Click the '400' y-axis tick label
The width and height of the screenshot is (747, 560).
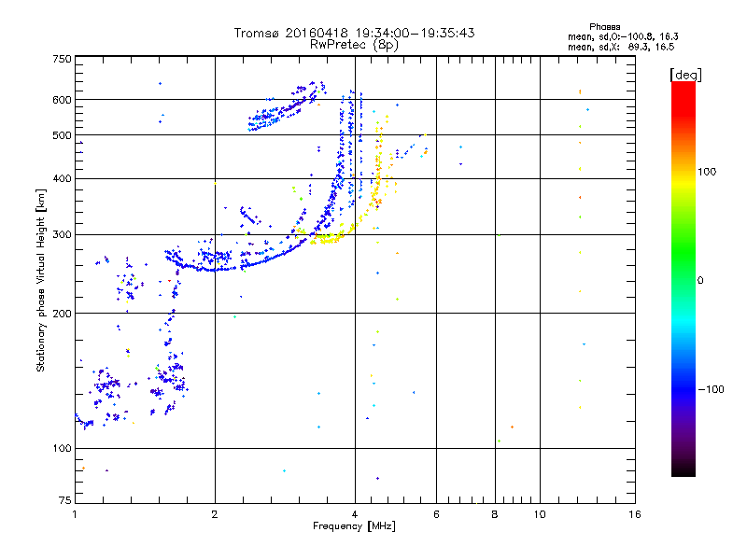coord(63,179)
